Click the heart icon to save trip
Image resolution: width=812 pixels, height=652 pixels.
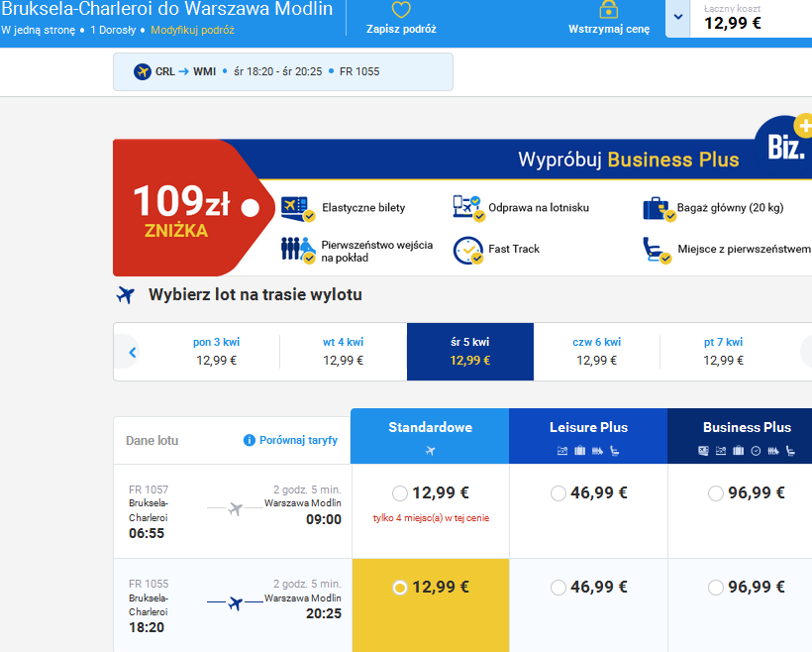[x=401, y=10]
